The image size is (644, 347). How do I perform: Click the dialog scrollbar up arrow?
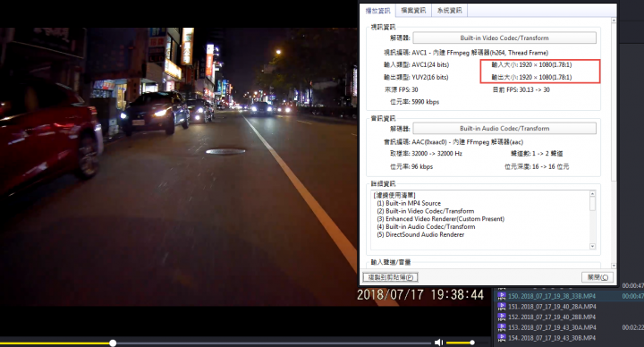tap(614, 20)
